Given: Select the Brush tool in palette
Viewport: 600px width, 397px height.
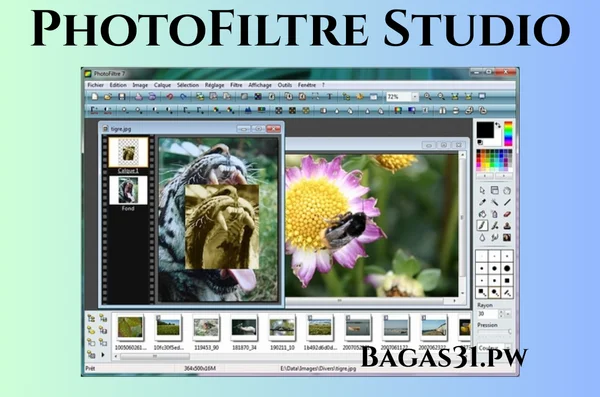Looking at the screenshot, I should tap(482, 226).
